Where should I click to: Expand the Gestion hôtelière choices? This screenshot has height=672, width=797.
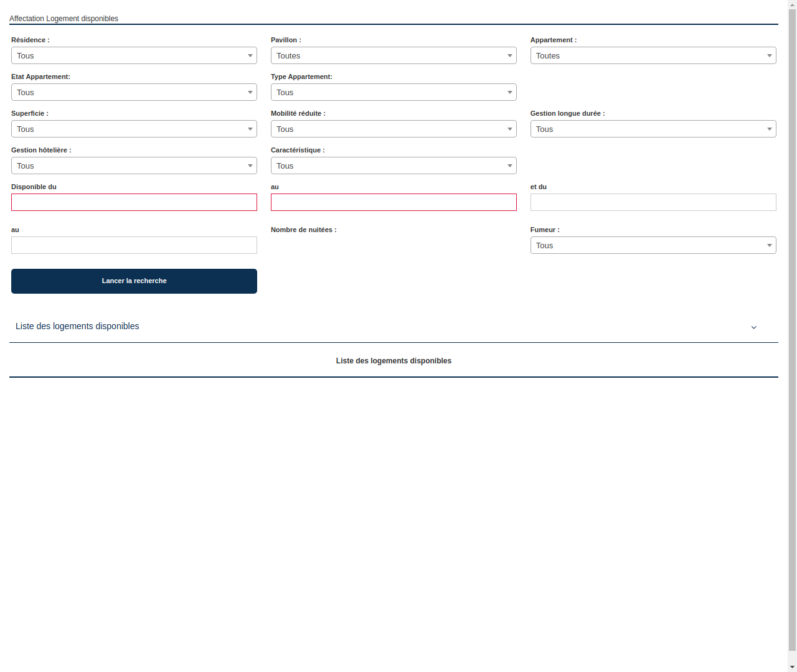[134, 166]
